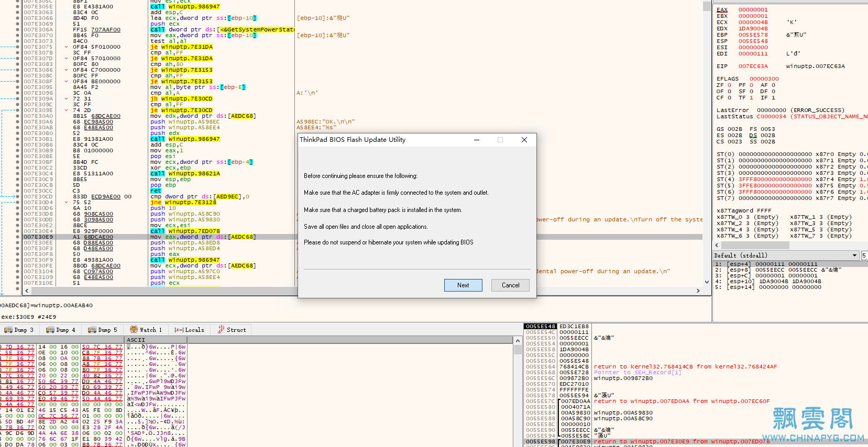Toggle breakpoint bullet at address 007E30D4
The image size is (868, 447).
(x=18, y=203)
